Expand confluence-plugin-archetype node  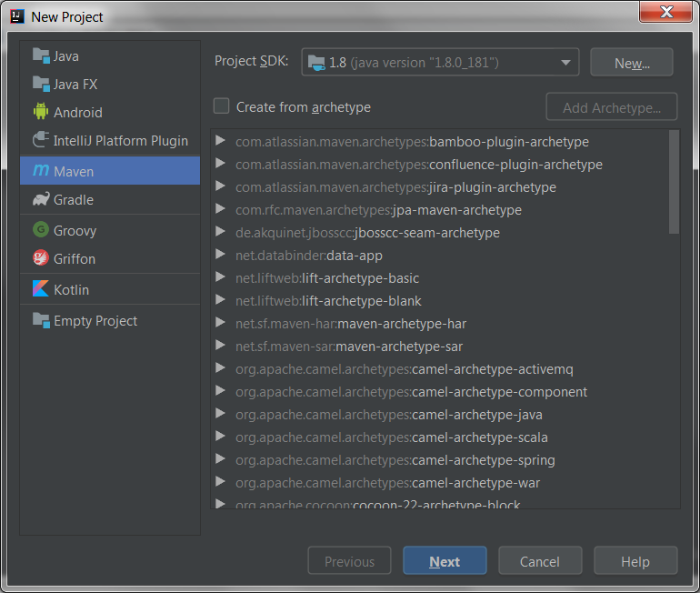(x=220, y=164)
